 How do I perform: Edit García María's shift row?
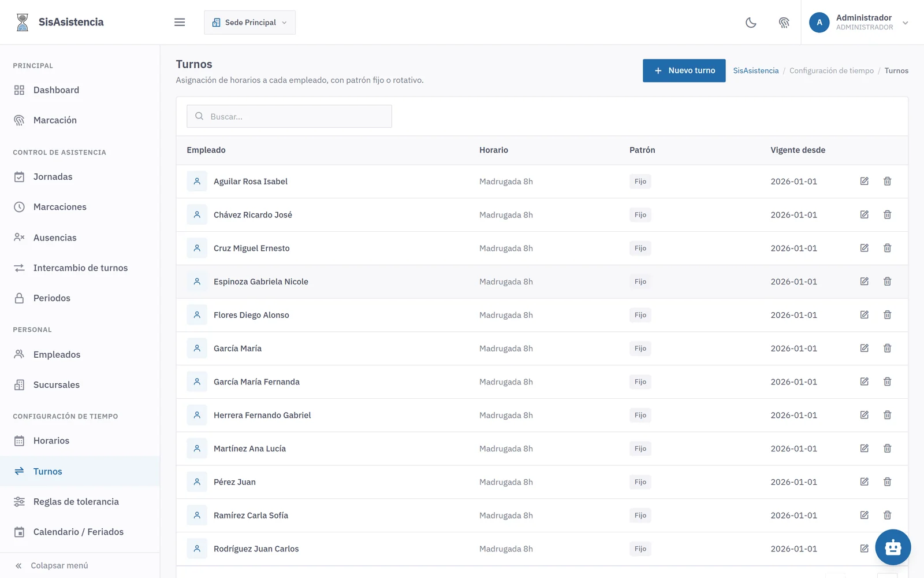864,349
